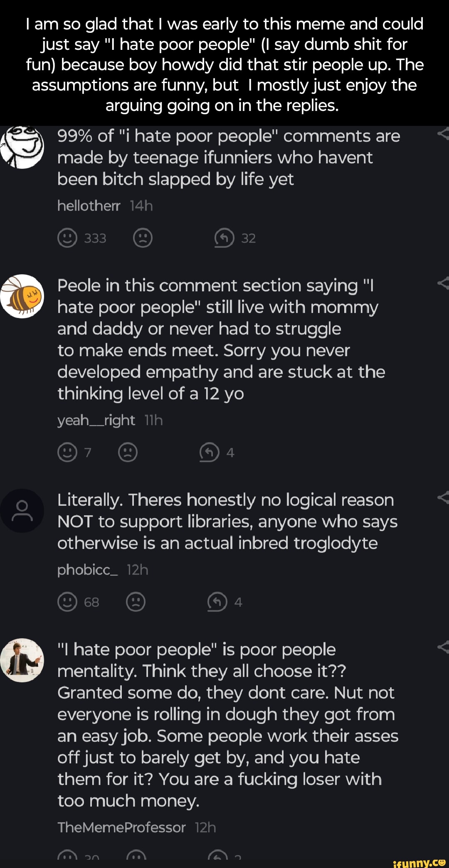449x868 pixels.
Task: Click unsmile face on hellotherr's comment
Action: click(143, 238)
